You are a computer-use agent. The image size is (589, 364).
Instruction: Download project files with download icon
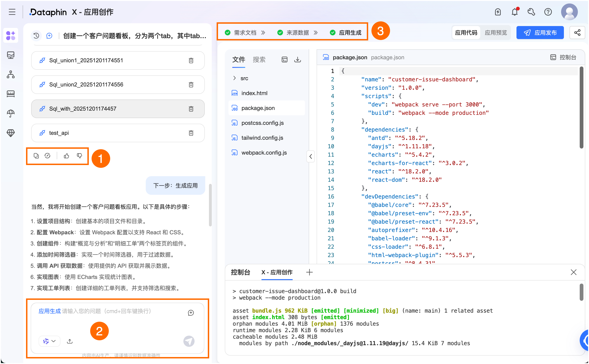point(298,60)
